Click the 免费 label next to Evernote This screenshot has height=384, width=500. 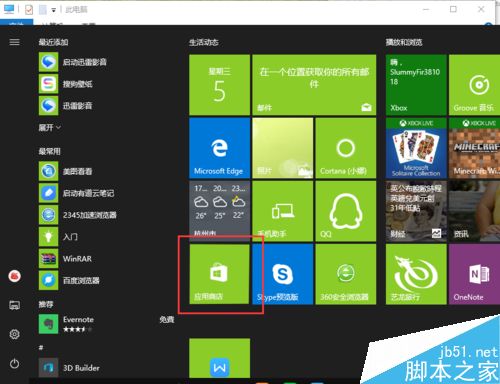click(167, 320)
